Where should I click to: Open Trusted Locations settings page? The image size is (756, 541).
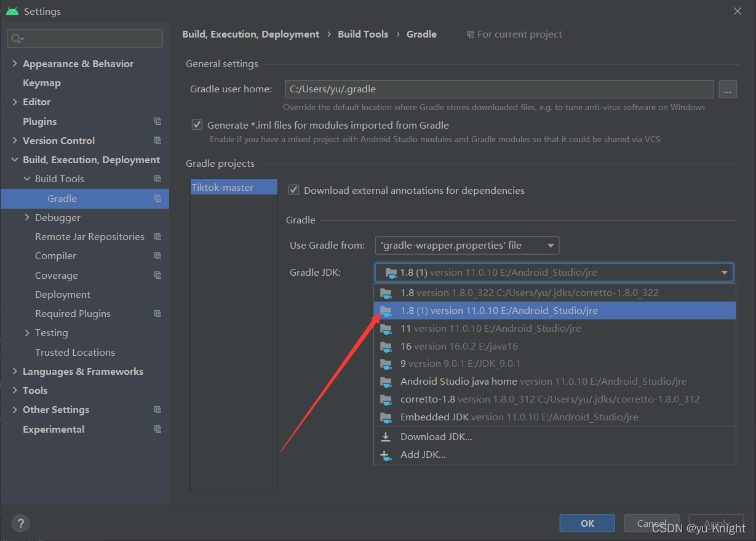point(75,352)
